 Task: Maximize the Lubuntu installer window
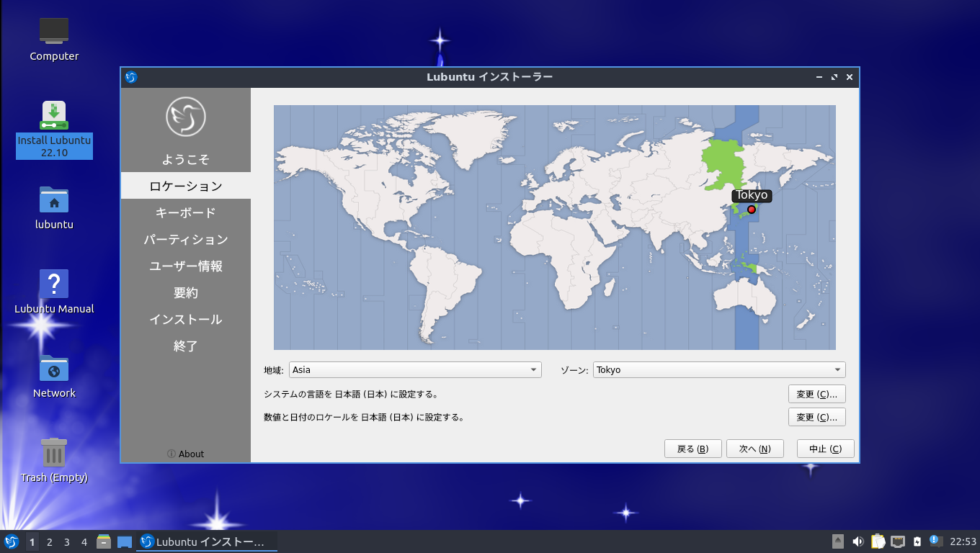click(834, 77)
